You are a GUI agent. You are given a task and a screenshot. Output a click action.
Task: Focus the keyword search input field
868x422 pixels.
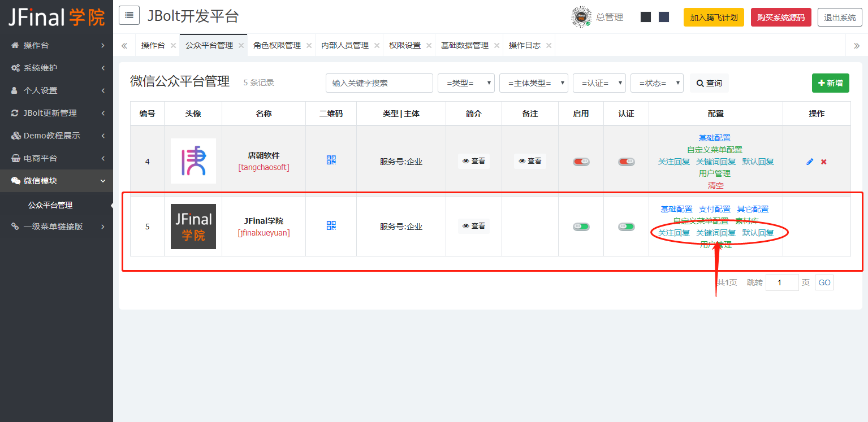379,83
